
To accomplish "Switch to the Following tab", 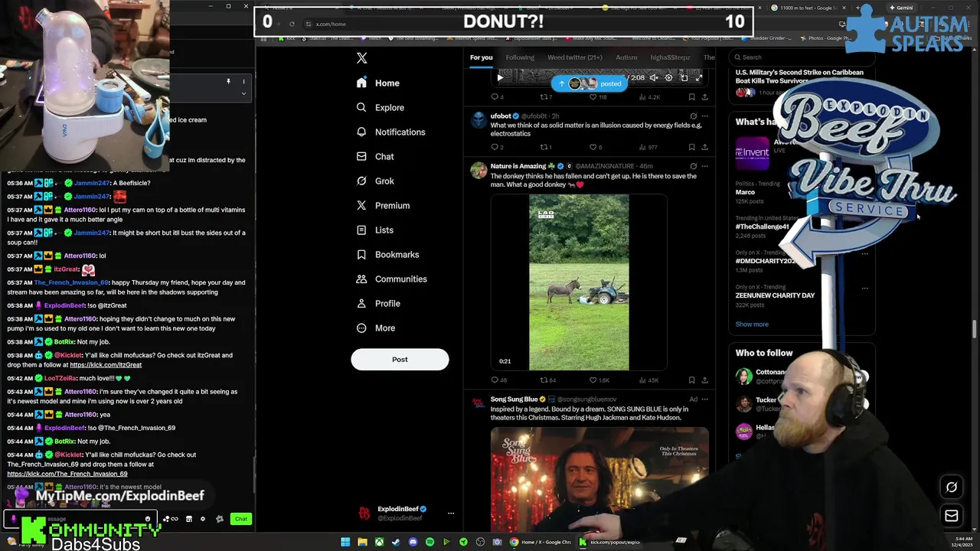I will coord(520,57).
